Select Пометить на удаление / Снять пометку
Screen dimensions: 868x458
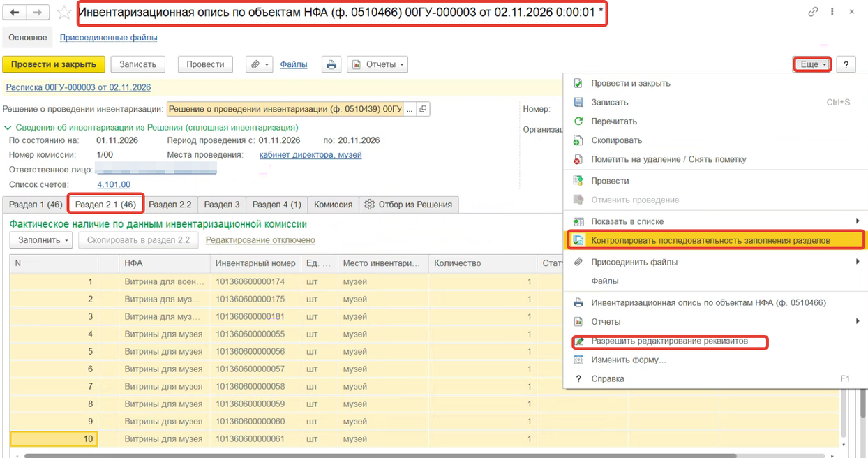(x=716, y=159)
